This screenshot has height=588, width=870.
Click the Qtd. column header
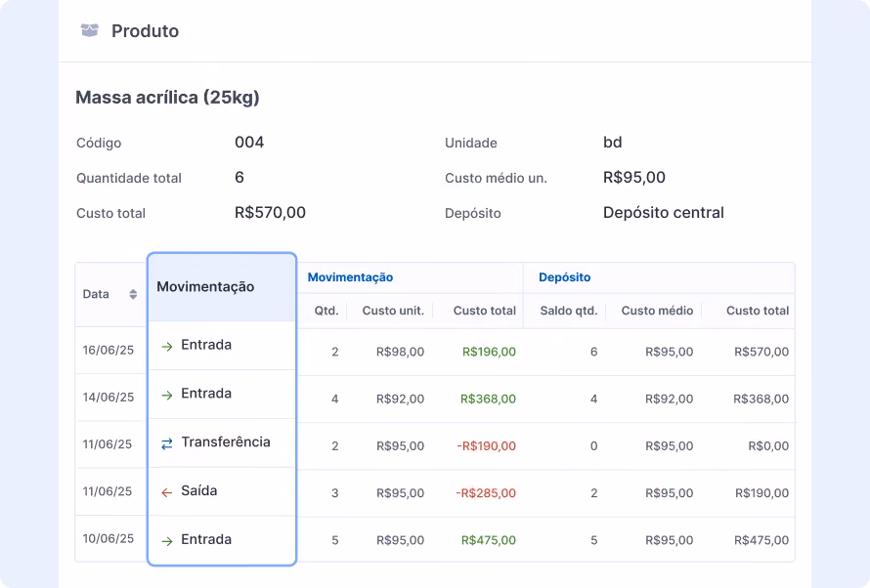point(326,311)
